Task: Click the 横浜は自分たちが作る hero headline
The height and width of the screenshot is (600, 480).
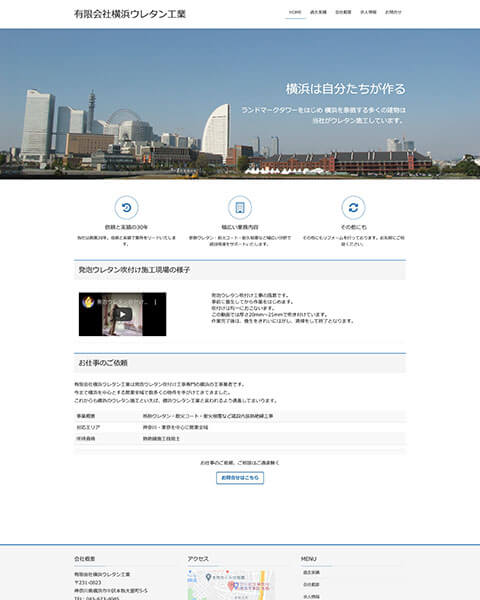Action: 345,89
